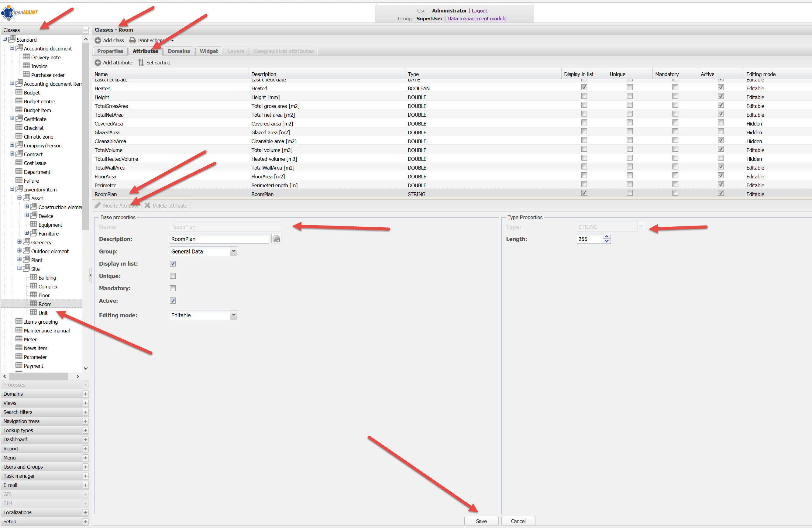Click the Print schema printer icon
The height and width of the screenshot is (530, 812).
click(x=132, y=40)
